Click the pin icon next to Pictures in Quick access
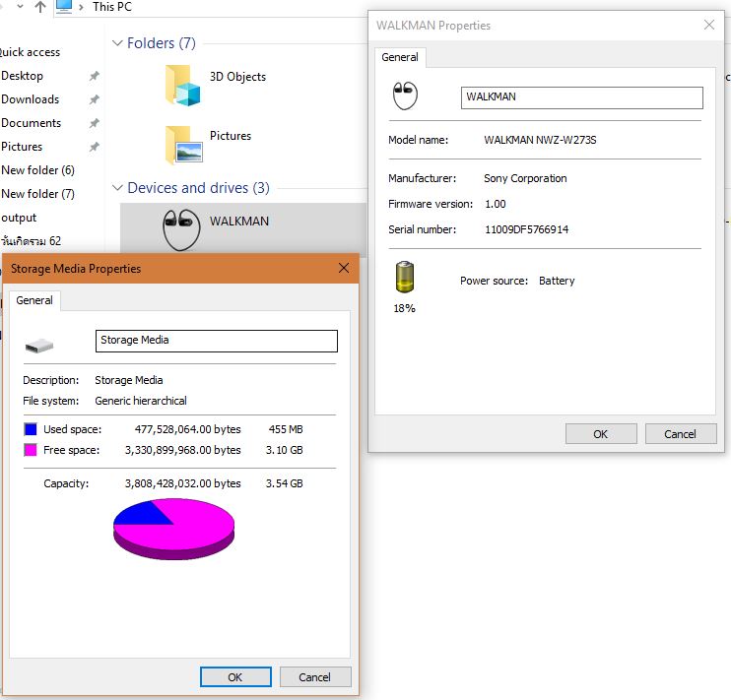Image resolution: width=731 pixels, height=700 pixels. tap(95, 147)
